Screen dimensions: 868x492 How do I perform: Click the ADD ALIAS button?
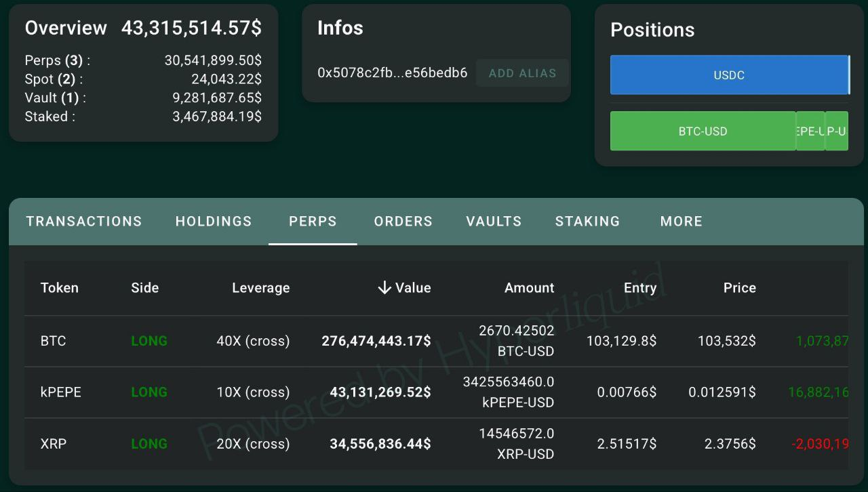pos(522,73)
